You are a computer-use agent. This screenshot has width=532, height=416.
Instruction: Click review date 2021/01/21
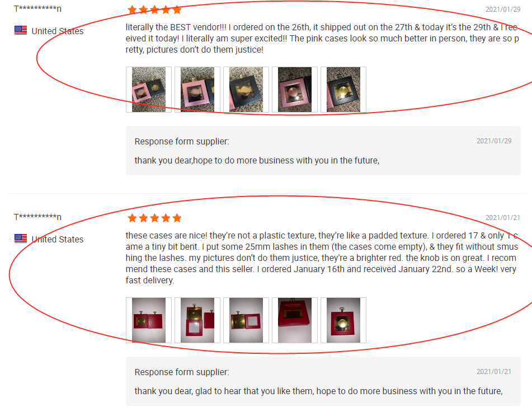[x=503, y=218]
